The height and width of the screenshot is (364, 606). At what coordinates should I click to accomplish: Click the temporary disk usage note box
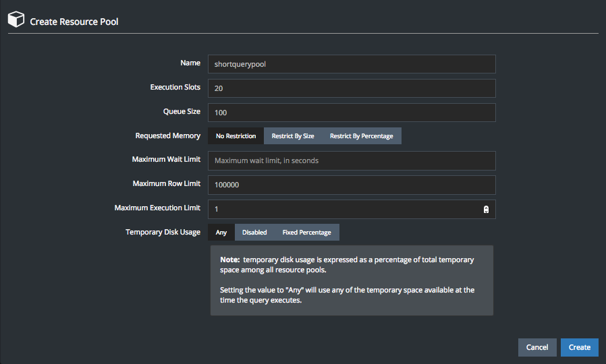tap(352, 280)
